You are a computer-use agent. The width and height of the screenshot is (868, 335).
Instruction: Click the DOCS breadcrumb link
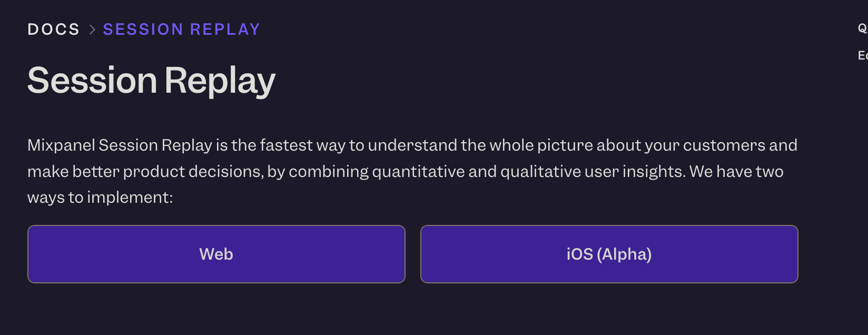coord(53,29)
